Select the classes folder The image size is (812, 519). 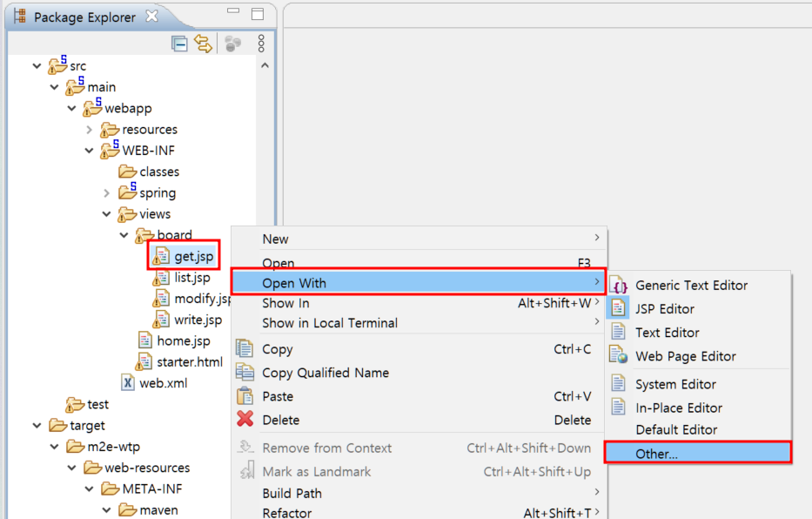tap(159, 172)
